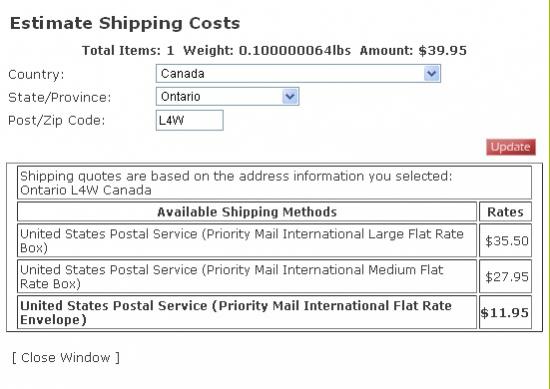Click the shipping quotes address information notice
The height and width of the screenshot is (389, 550).
pyautogui.click(x=274, y=183)
